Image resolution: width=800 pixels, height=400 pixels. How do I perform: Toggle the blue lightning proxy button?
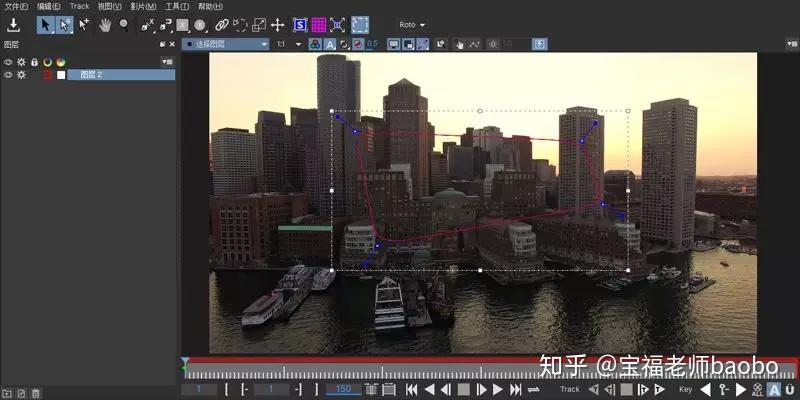(540, 44)
